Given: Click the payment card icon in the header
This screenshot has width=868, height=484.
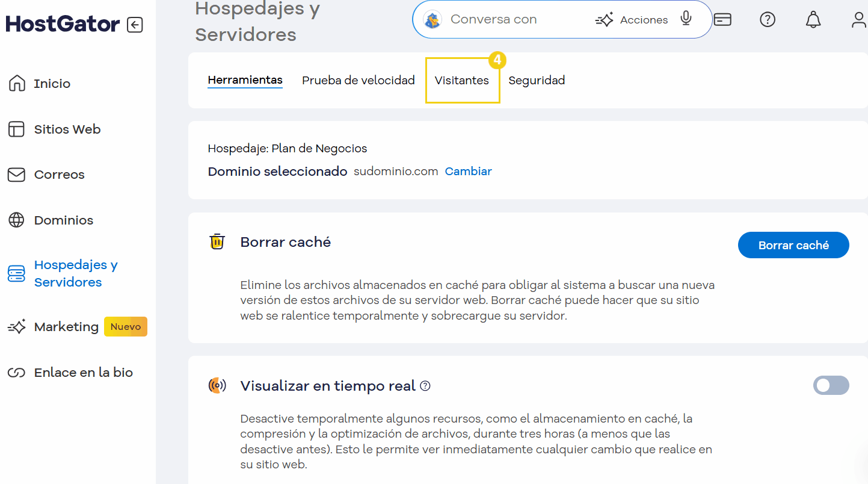Looking at the screenshot, I should [722, 19].
